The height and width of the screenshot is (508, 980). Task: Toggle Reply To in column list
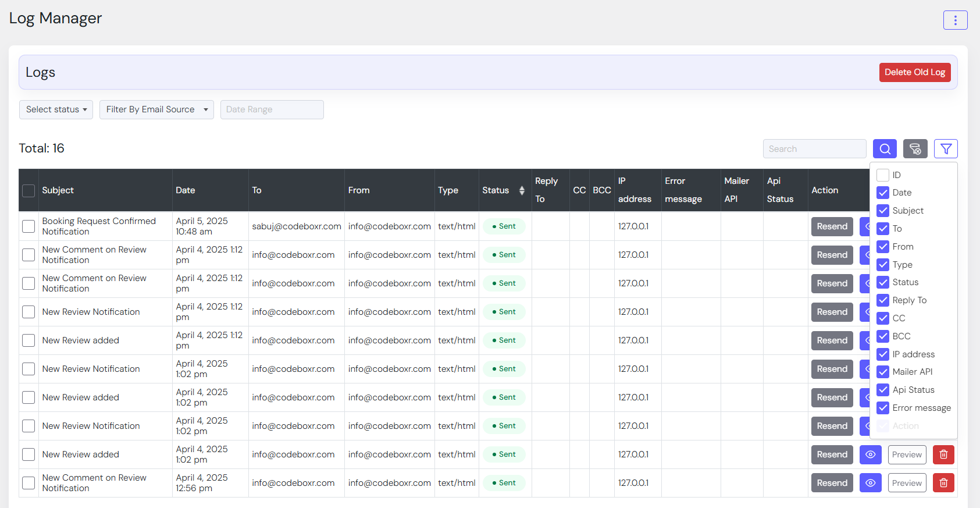pyautogui.click(x=883, y=300)
